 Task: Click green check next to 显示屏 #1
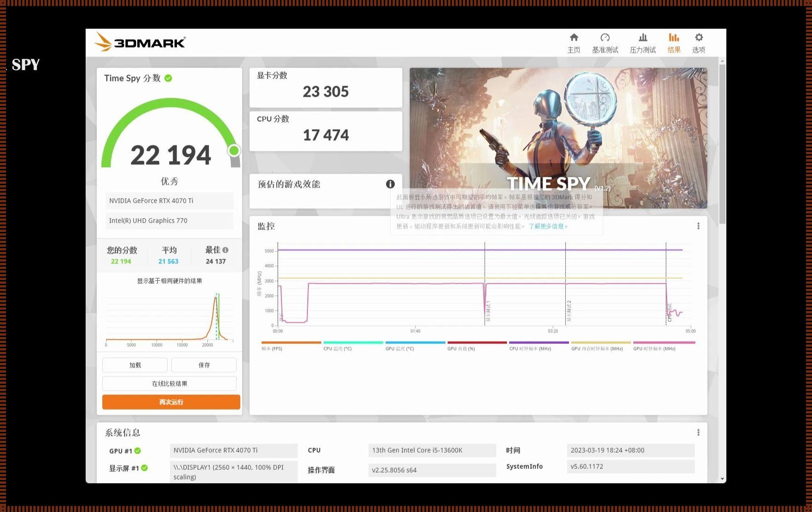pyautogui.click(x=144, y=468)
